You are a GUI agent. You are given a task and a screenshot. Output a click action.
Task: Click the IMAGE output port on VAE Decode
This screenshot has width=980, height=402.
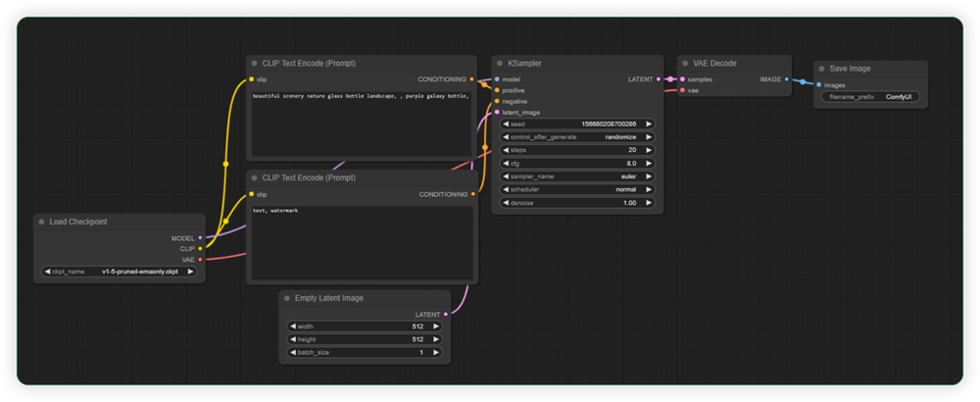pos(786,78)
